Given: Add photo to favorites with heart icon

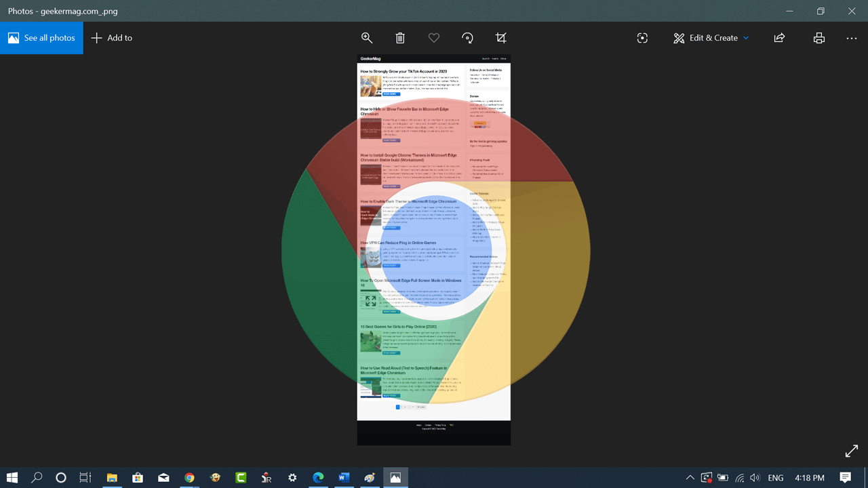Looking at the screenshot, I should [434, 38].
